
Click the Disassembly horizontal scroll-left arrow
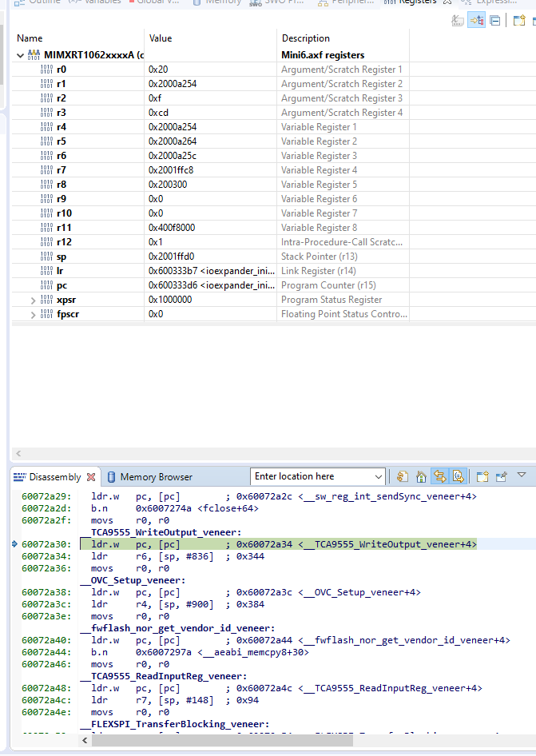coord(85,740)
